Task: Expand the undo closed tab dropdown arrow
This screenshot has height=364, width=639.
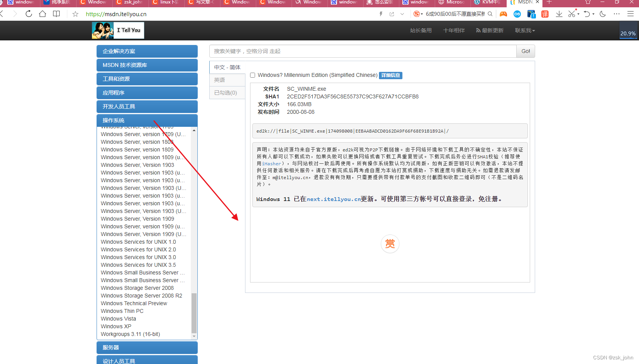Action: click(x=593, y=14)
